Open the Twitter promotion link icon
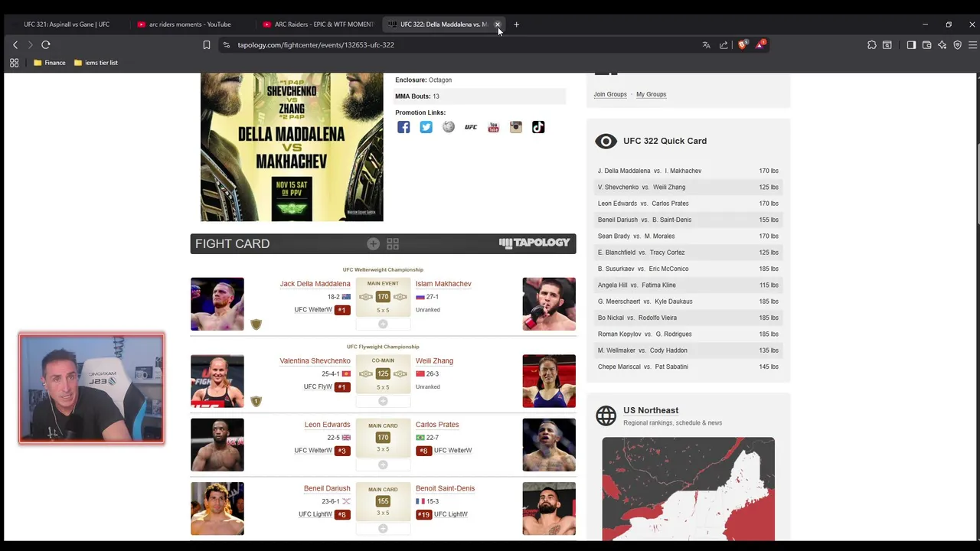Screen dimensions: 980x551 pos(426,127)
